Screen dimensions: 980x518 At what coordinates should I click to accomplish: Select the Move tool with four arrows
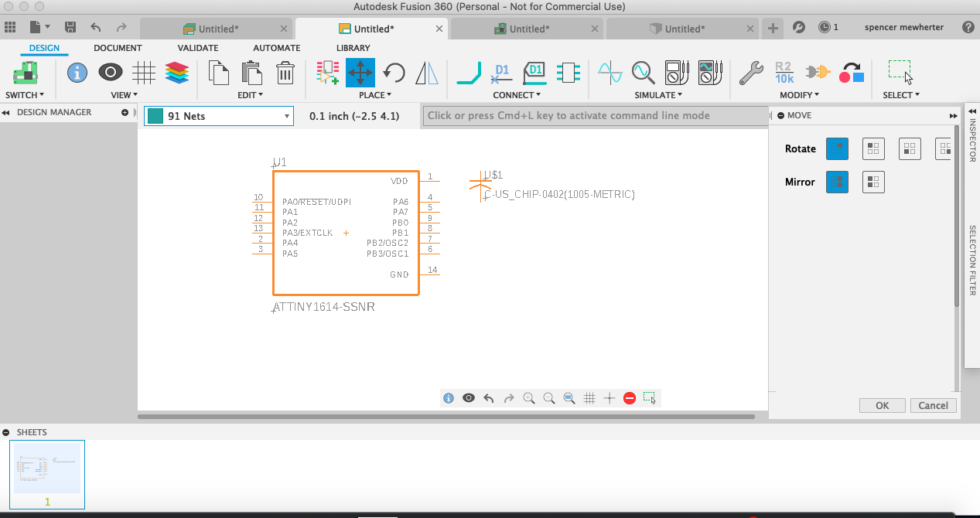tap(360, 73)
